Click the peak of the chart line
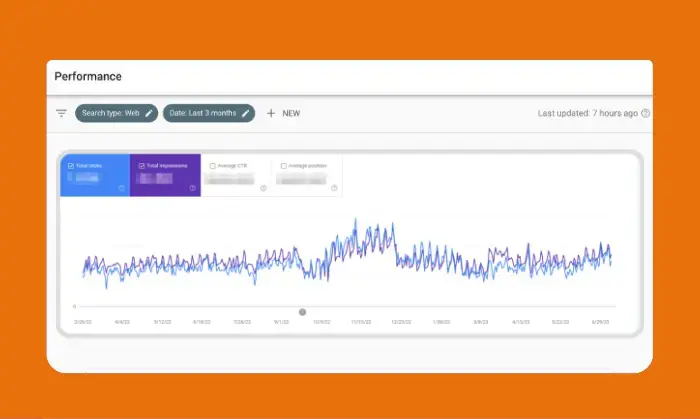 pyautogui.click(x=356, y=221)
